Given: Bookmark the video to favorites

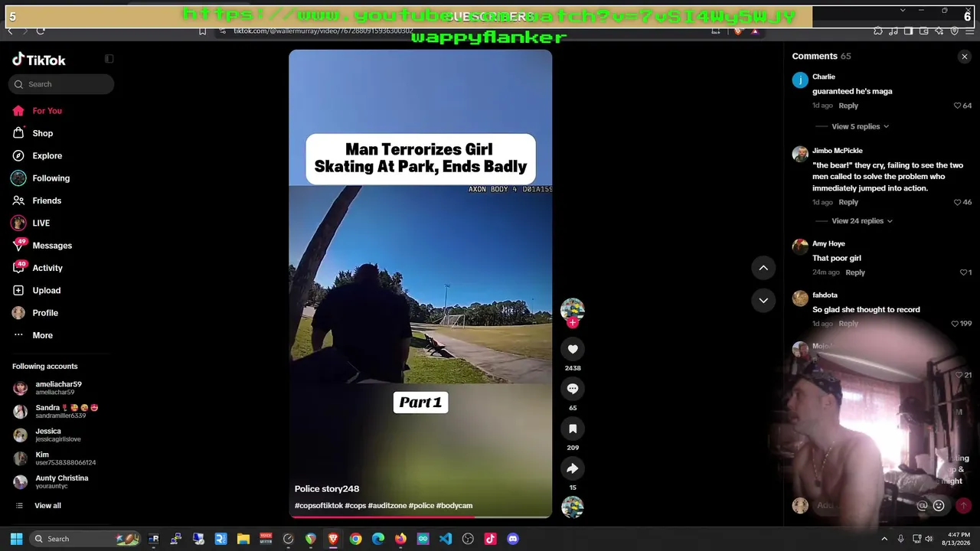Looking at the screenshot, I should point(572,429).
